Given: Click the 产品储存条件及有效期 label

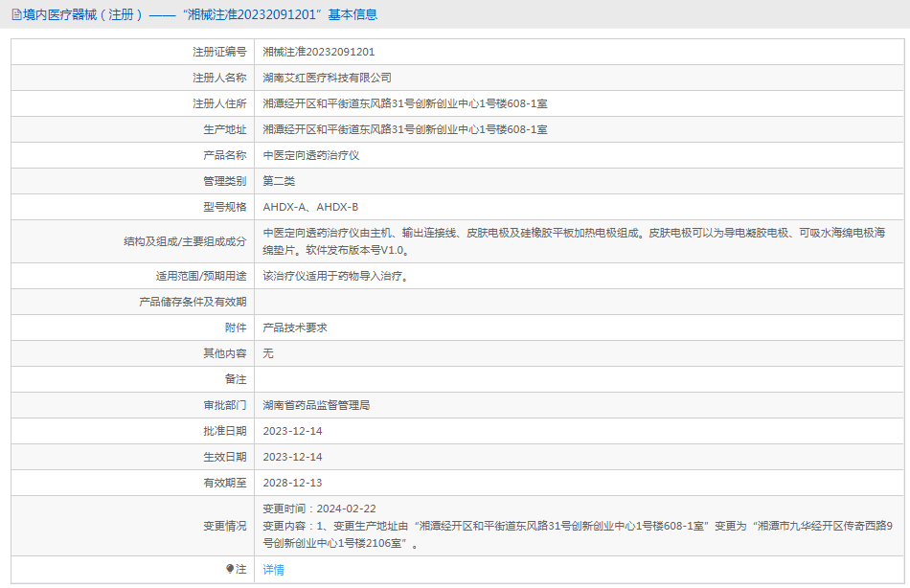Looking at the screenshot, I should point(193,302).
